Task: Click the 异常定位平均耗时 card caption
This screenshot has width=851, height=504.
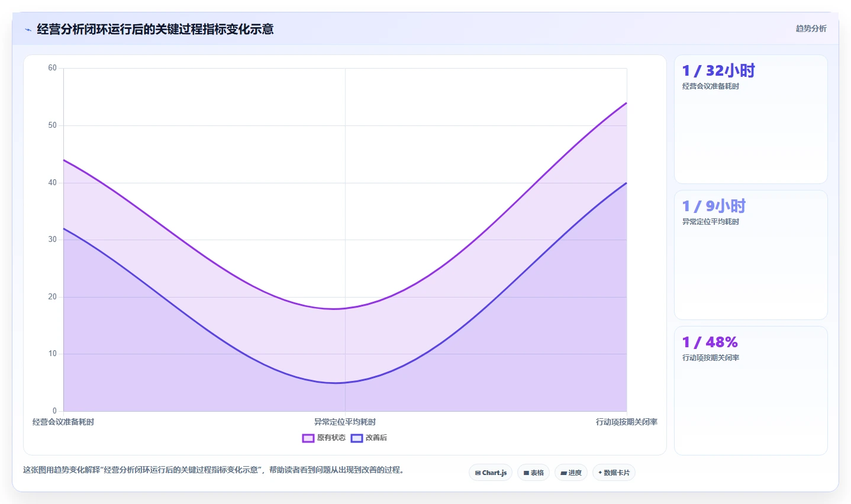Action: click(711, 222)
